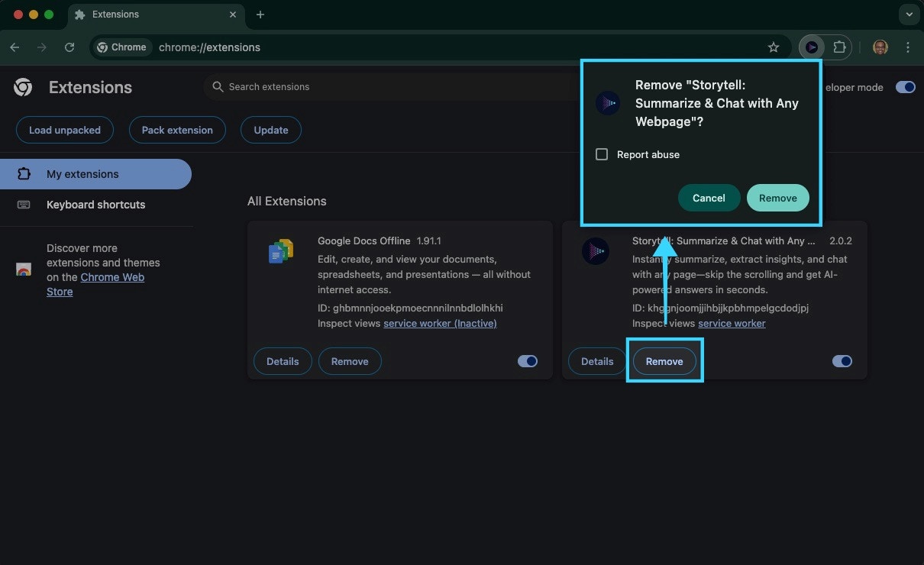This screenshot has width=924, height=565.
Task: Click the browser forward arrow
Action: point(42,47)
